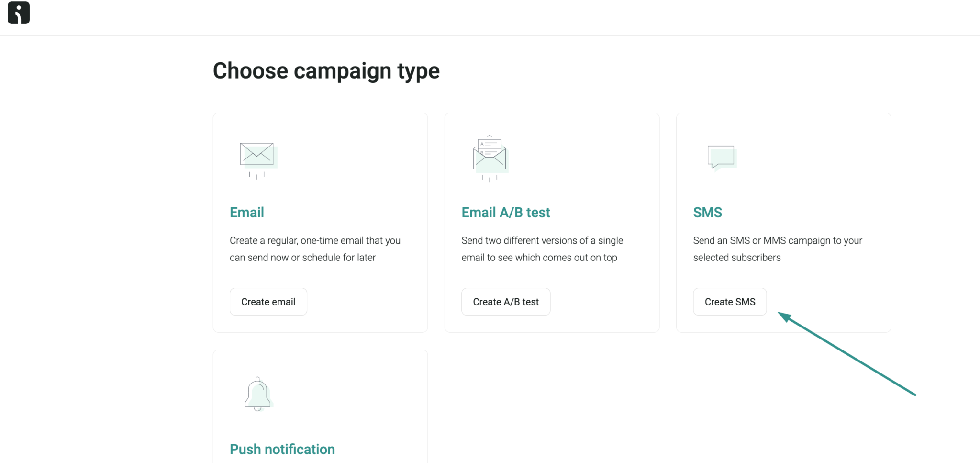This screenshot has height=463, width=980.
Task: Click the app logo in the header
Action: click(x=19, y=13)
